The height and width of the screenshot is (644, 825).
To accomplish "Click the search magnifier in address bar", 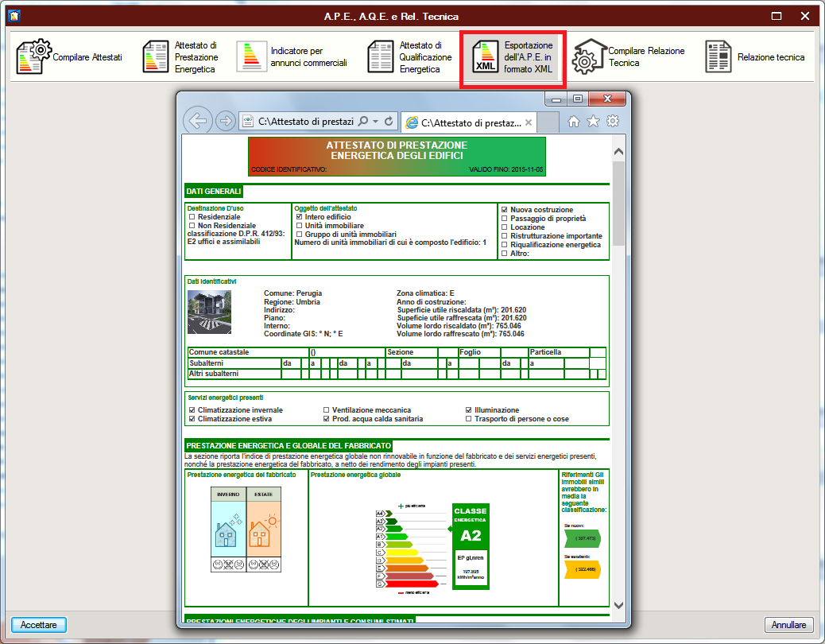I will click(363, 121).
